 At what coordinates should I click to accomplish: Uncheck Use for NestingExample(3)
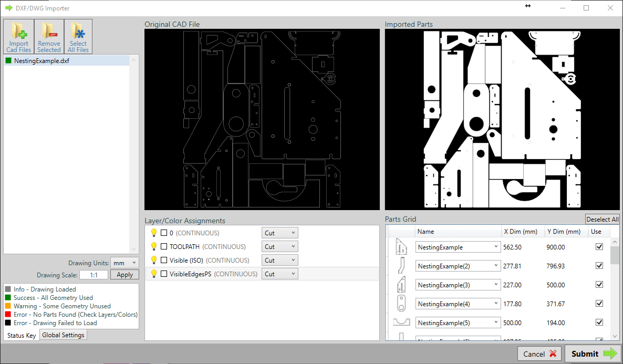click(x=599, y=285)
